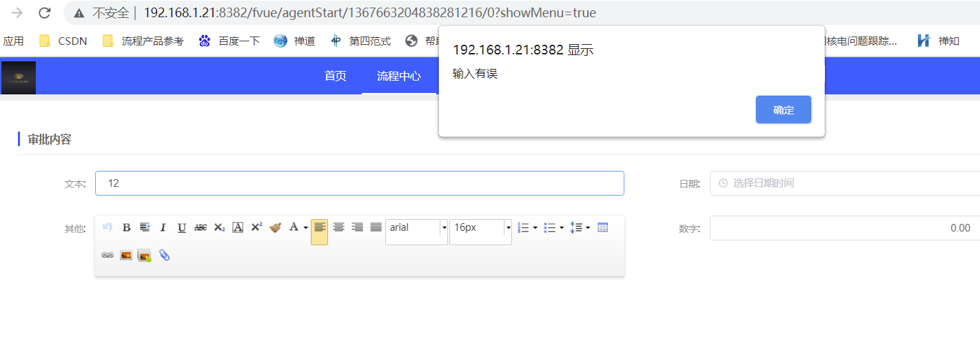Toggle italic formatting
The image size is (980, 361).
pyautogui.click(x=163, y=227)
